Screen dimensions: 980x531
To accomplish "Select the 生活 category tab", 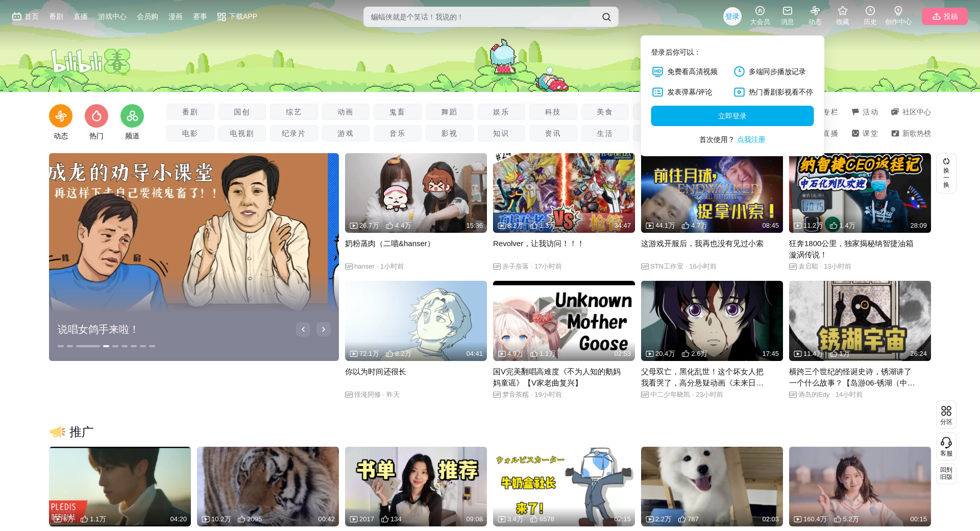I will 605,133.
